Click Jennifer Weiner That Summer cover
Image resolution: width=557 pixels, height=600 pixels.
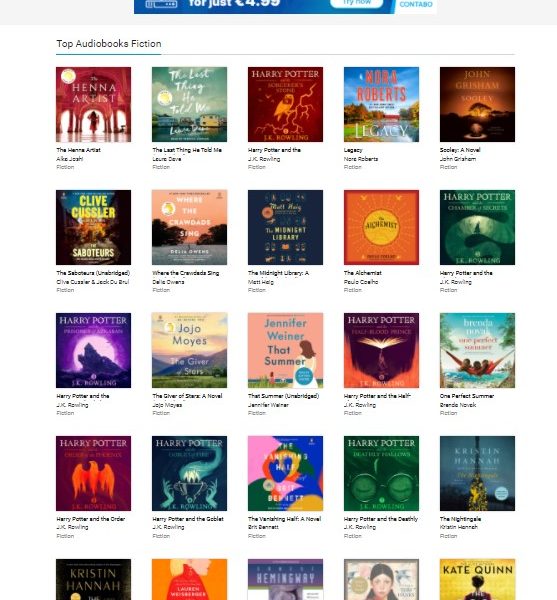285,351
